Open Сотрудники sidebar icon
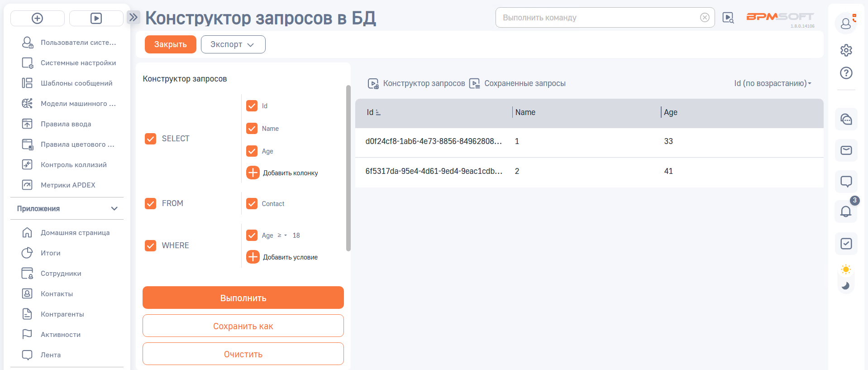 tap(28, 274)
